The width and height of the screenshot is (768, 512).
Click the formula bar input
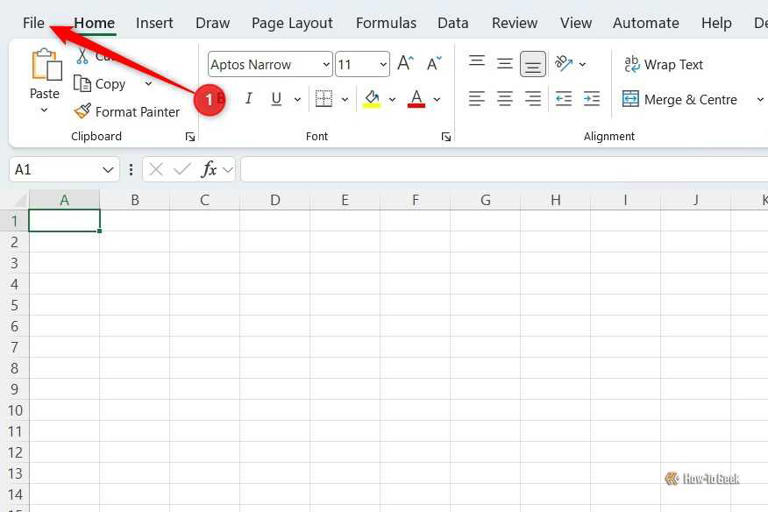point(504,170)
